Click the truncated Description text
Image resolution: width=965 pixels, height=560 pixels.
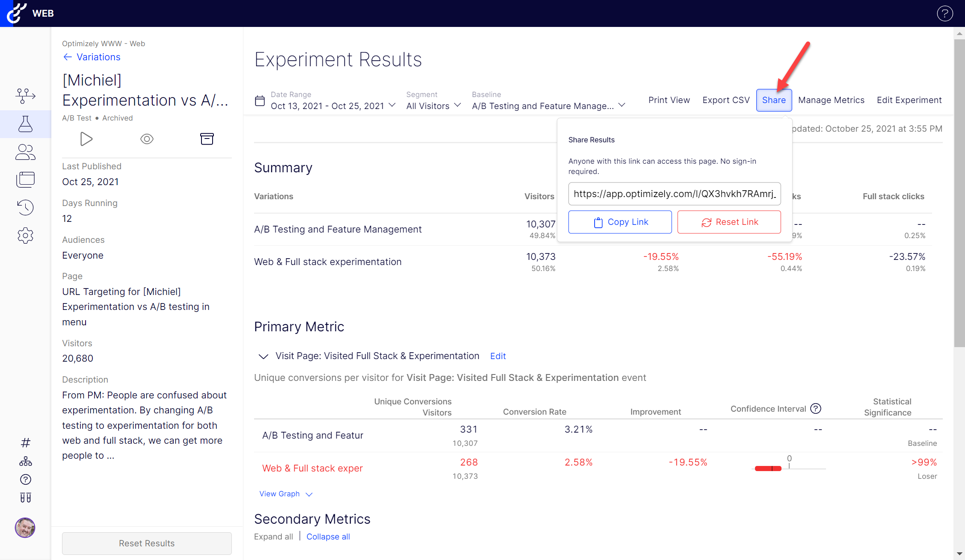click(x=145, y=425)
